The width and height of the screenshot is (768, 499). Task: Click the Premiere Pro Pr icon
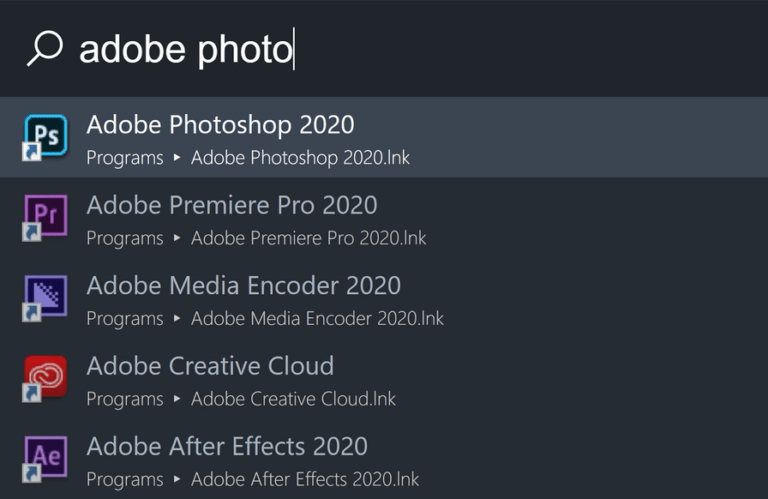pyautogui.click(x=46, y=216)
